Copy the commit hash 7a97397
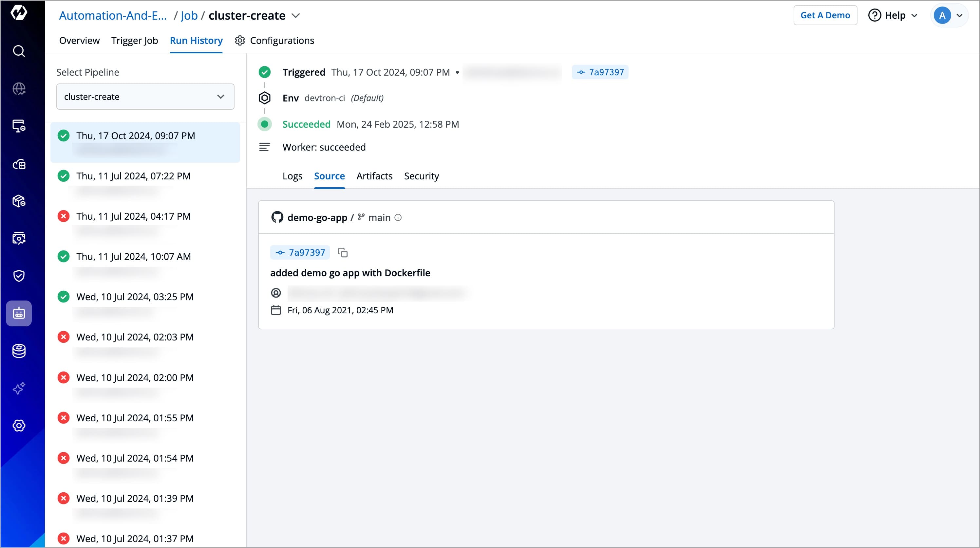This screenshot has height=548, width=980. point(343,252)
